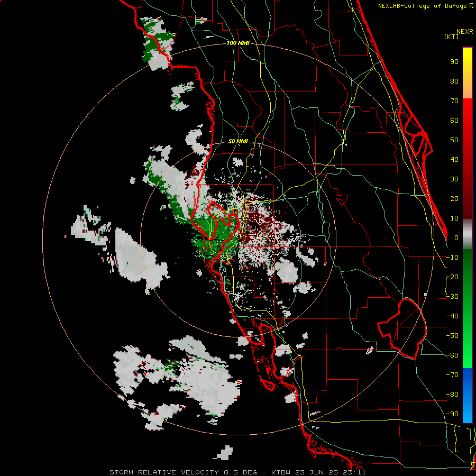Click the legend value "-90"

tap(452, 414)
